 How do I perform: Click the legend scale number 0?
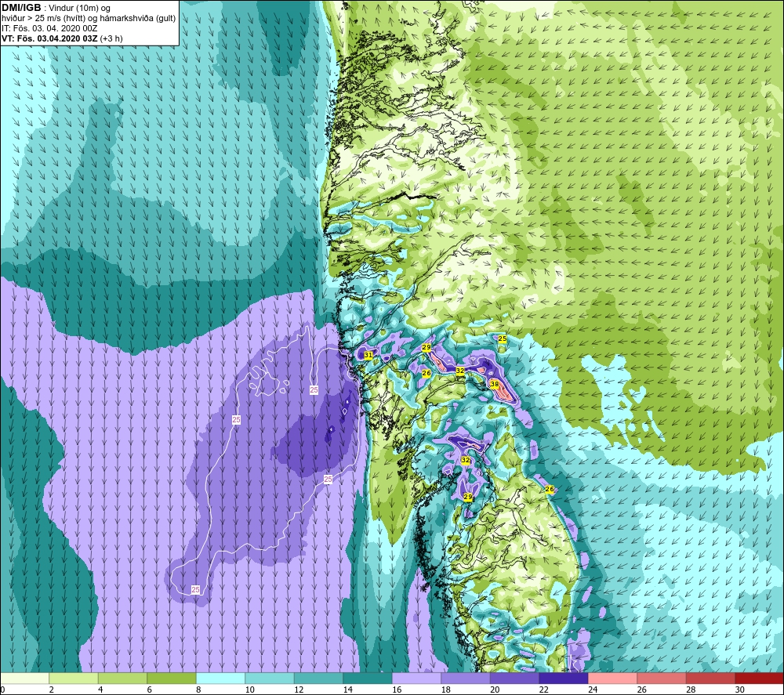2,690
